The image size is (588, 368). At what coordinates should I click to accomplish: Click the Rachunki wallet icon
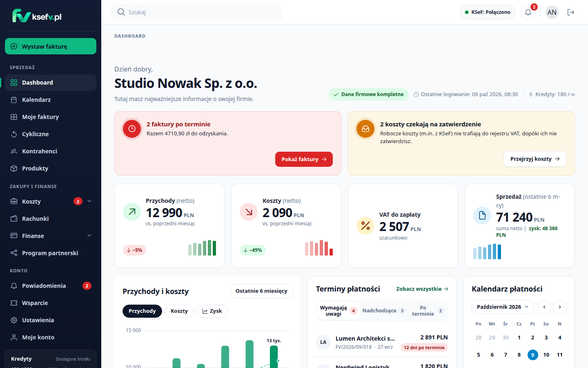pyautogui.click(x=14, y=219)
